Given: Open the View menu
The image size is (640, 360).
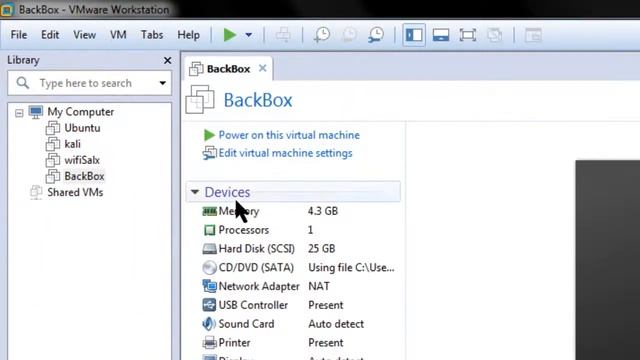Looking at the screenshot, I should pos(84,35).
